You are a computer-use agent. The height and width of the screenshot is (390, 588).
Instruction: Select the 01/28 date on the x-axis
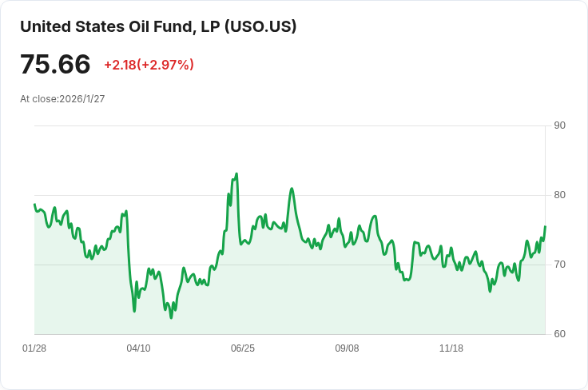(x=34, y=348)
